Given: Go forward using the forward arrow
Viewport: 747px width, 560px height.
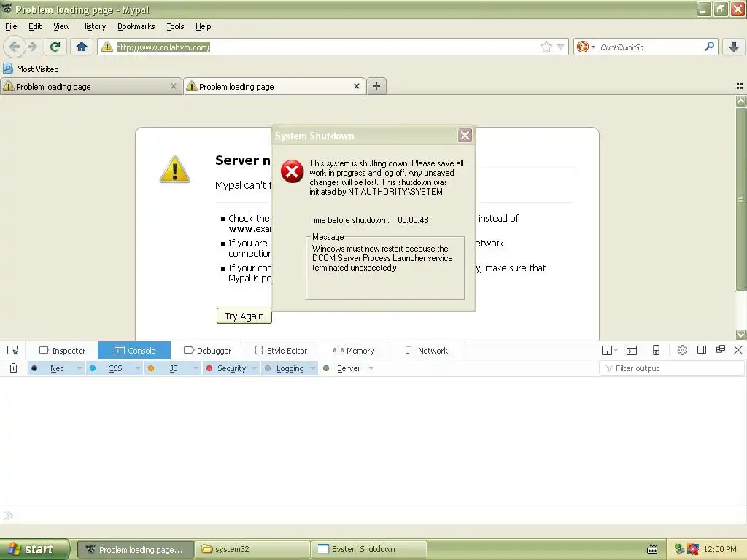Looking at the screenshot, I should coord(33,47).
